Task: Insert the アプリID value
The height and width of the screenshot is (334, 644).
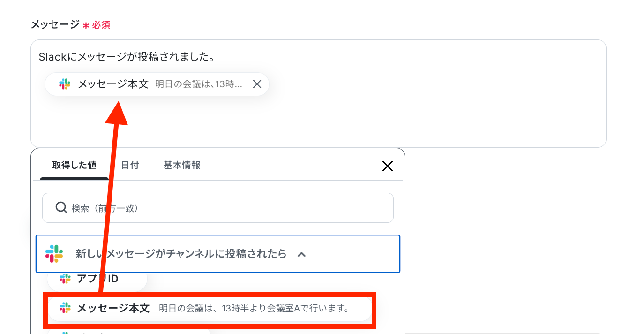Action: (97, 279)
